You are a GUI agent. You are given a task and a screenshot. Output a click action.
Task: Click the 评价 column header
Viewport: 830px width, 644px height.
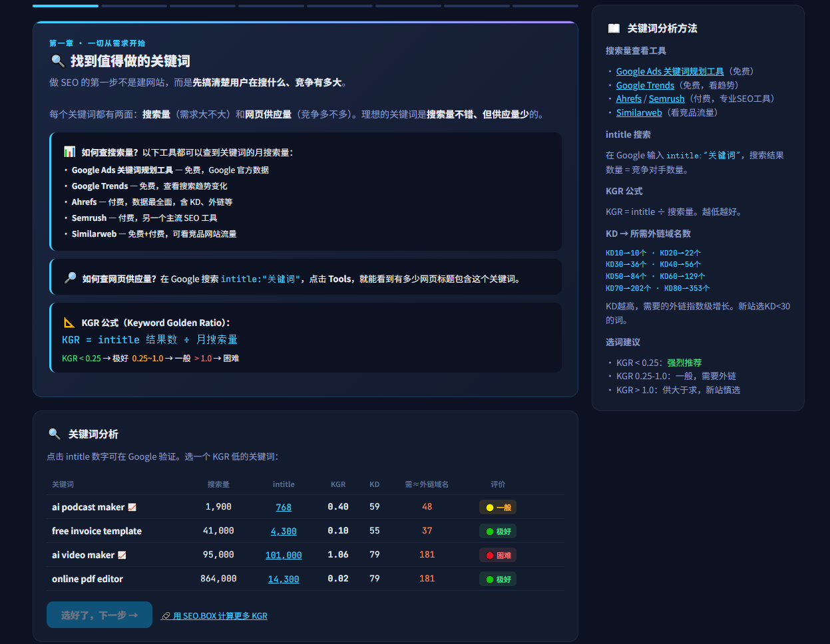[498, 484]
